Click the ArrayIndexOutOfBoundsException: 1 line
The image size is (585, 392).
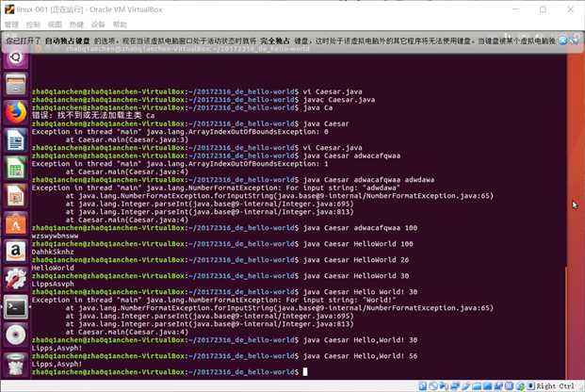(x=180, y=164)
